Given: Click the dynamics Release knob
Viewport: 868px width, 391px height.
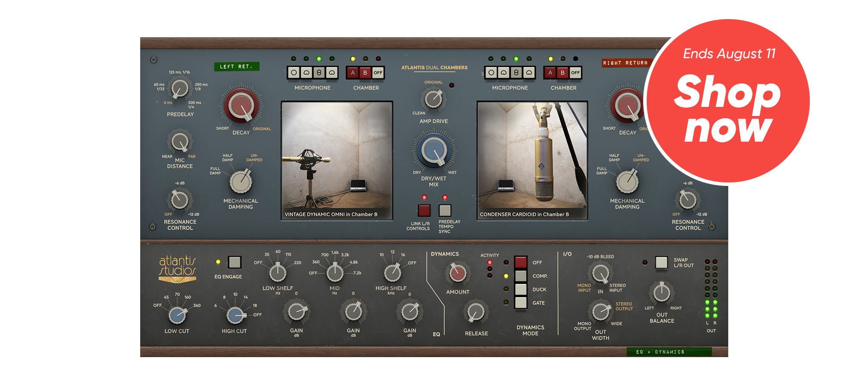Looking at the screenshot, I should coord(476,312).
